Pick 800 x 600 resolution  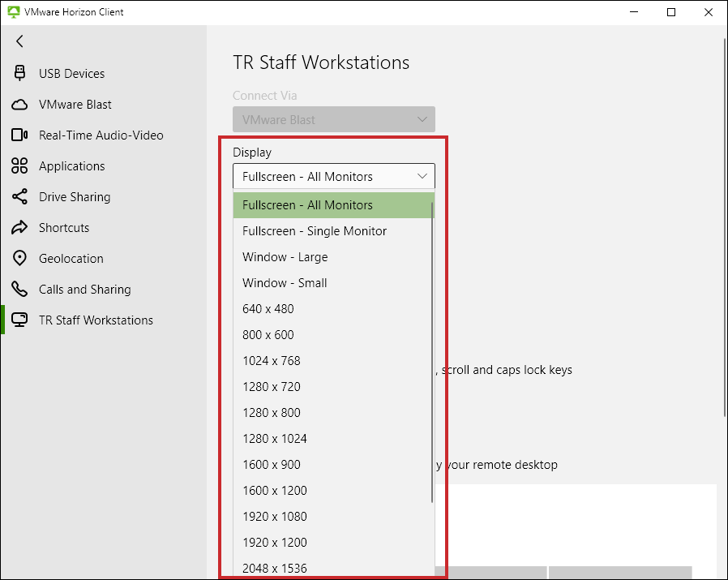[x=332, y=334]
